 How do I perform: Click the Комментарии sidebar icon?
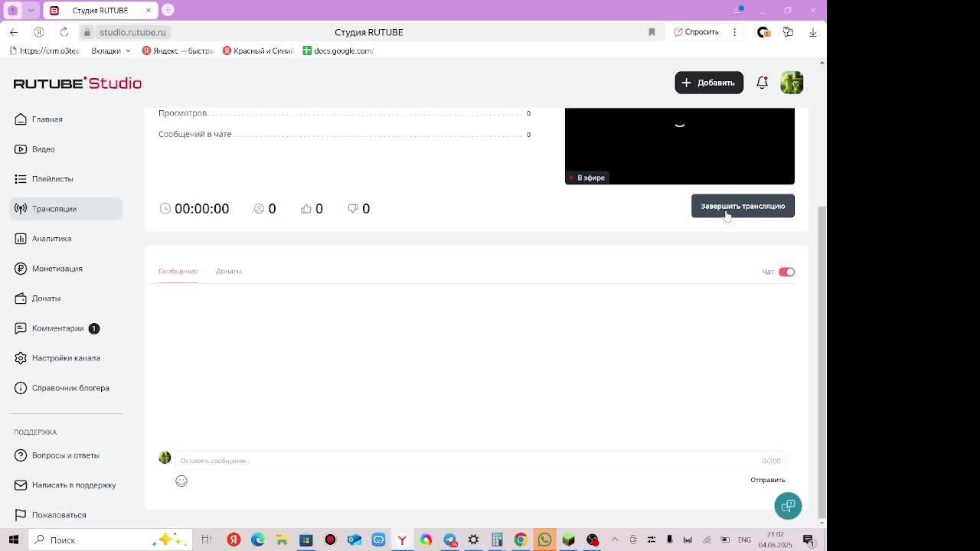(21, 328)
